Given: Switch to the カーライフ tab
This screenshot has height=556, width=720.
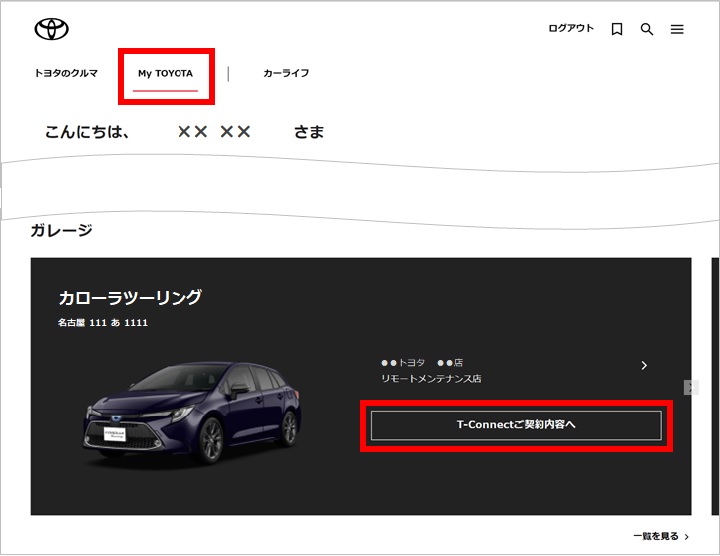Looking at the screenshot, I should point(286,73).
